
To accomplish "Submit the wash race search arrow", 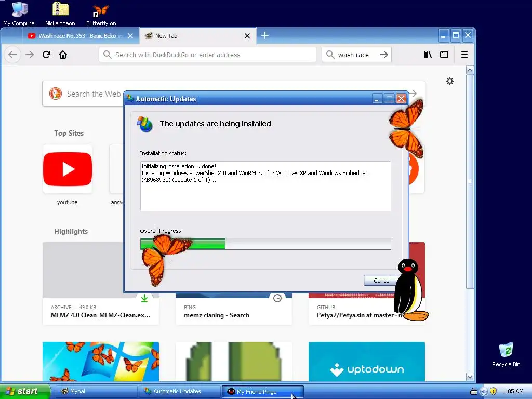I will pyautogui.click(x=384, y=55).
